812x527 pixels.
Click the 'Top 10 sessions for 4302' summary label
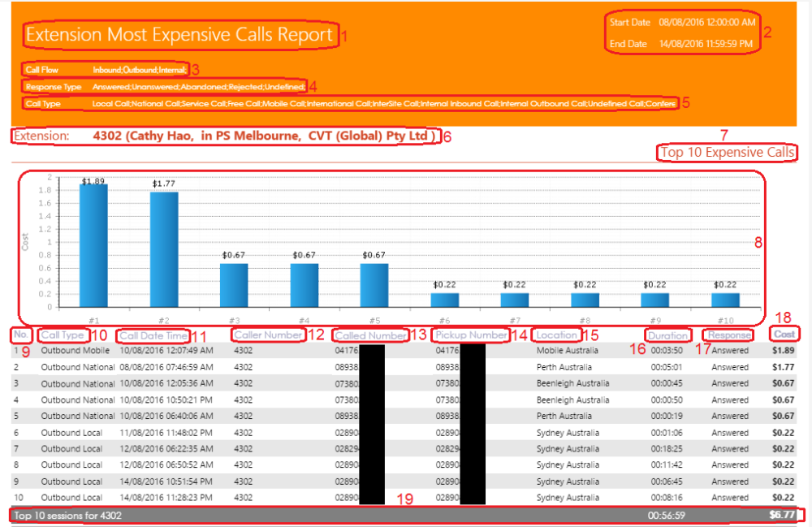click(68, 516)
